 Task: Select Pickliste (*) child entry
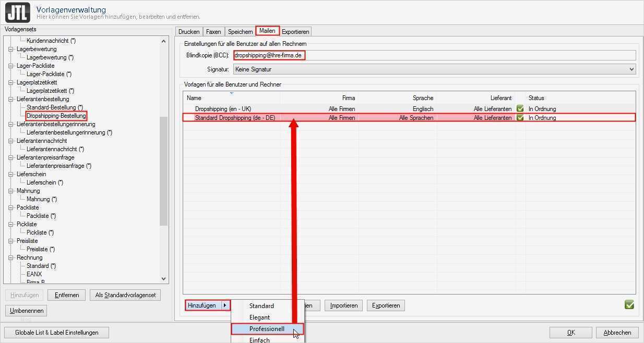pos(40,232)
